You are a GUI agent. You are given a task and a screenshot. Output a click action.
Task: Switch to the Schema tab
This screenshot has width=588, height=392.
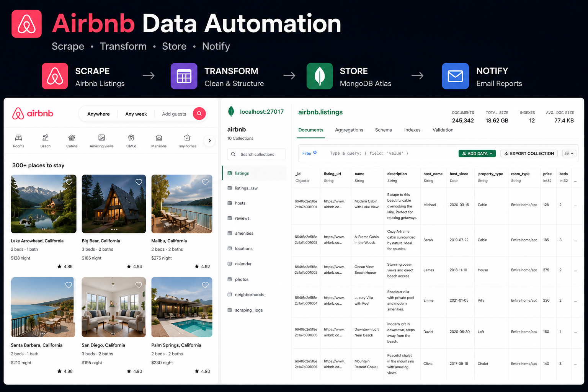coord(384,130)
